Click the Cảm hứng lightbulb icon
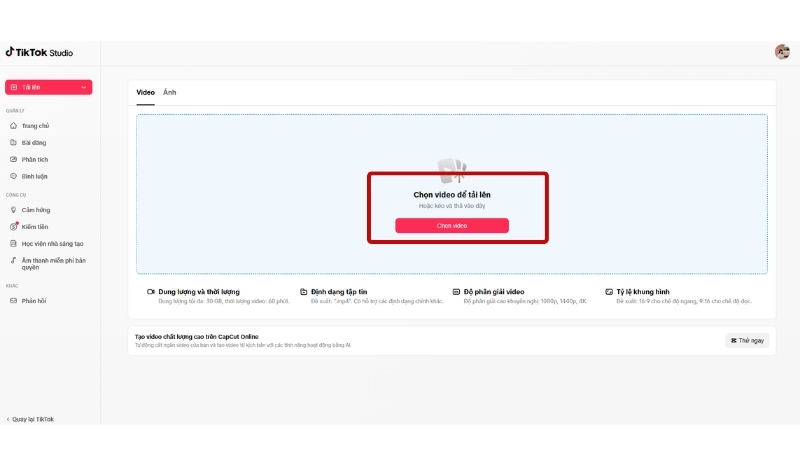800x450 pixels. (13, 210)
